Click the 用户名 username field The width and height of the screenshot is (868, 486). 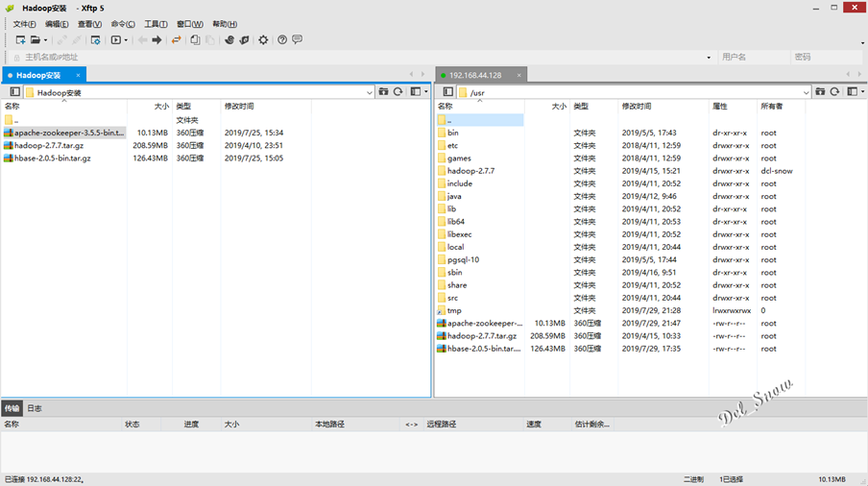click(753, 57)
